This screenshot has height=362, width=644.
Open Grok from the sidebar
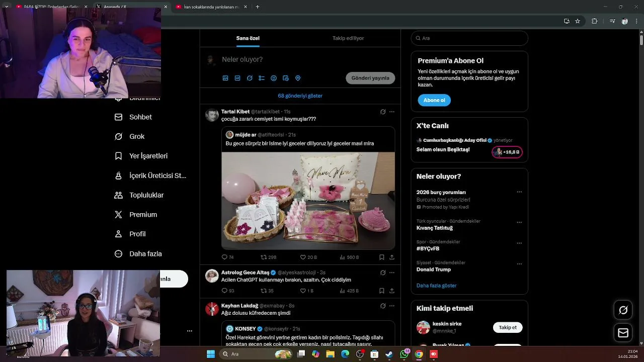(x=130, y=136)
